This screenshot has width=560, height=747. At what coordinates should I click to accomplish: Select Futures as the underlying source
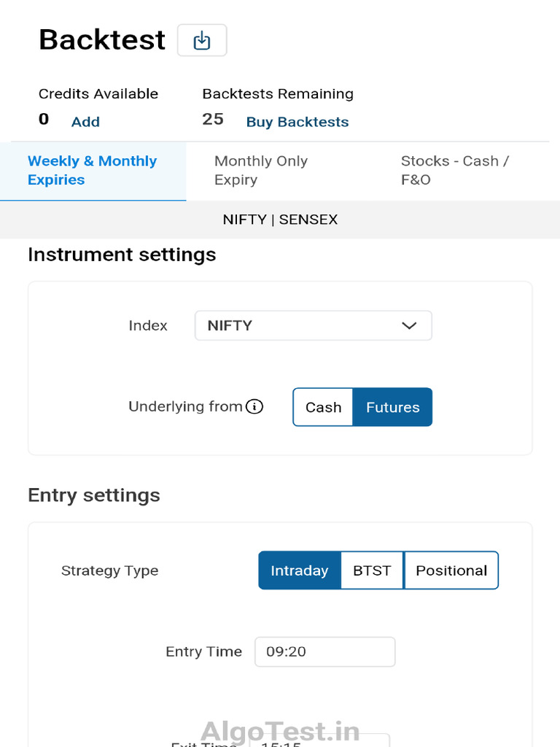[392, 407]
